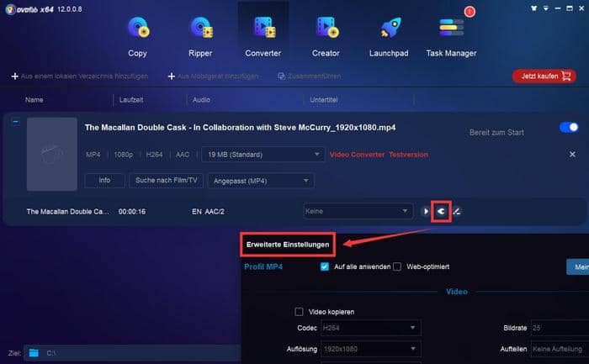Open the video edit pencil icon

point(456,212)
